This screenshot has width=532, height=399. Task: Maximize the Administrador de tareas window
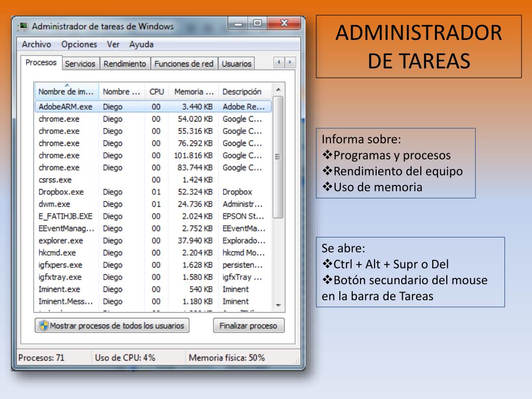pyautogui.click(x=258, y=23)
